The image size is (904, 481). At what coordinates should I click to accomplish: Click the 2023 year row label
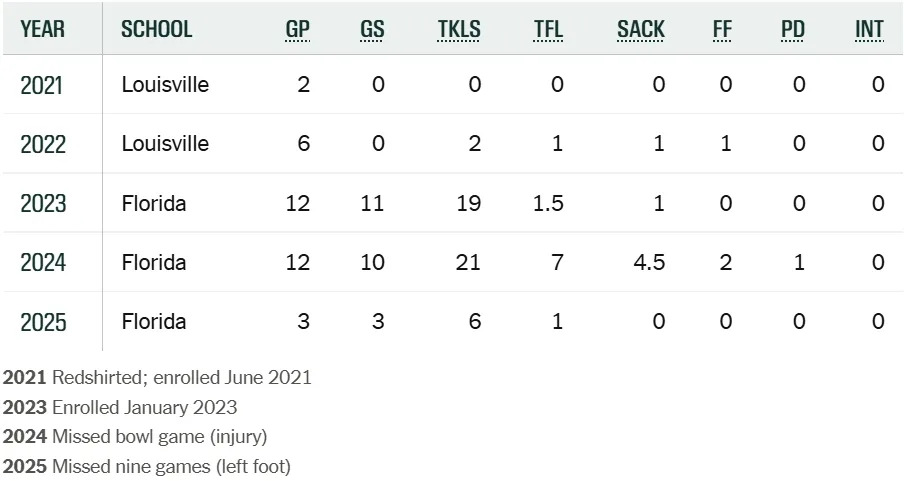(42, 204)
